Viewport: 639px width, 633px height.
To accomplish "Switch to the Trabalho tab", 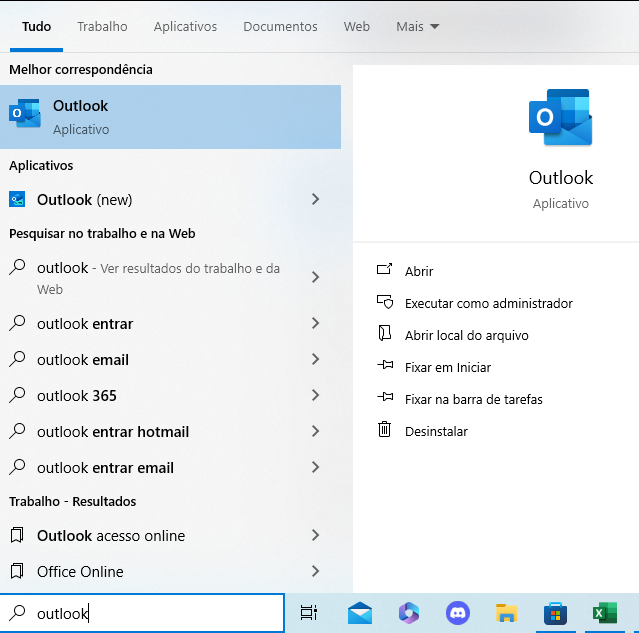I will tap(102, 26).
